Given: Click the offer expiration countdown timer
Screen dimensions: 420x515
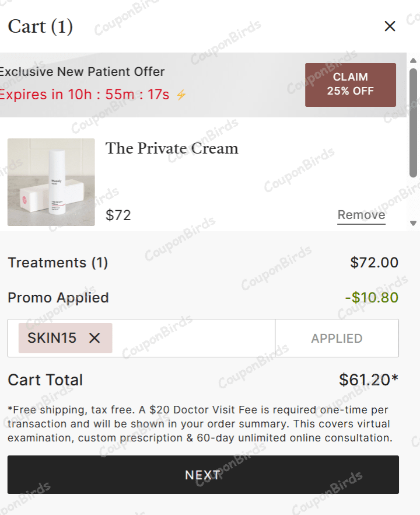Looking at the screenshot, I should point(85,95).
